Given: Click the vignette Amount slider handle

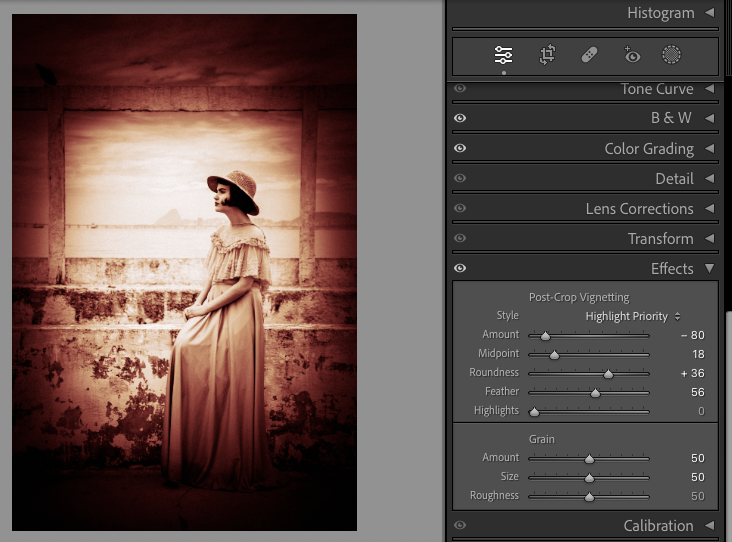Looking at the screenshot, I should click(545, 336).
